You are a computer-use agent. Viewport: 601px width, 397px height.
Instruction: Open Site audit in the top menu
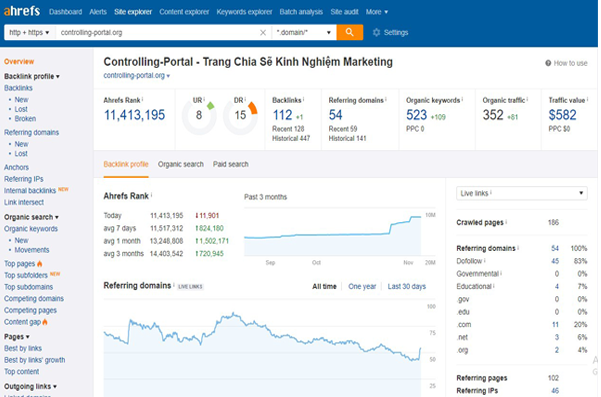coord(345,12)
